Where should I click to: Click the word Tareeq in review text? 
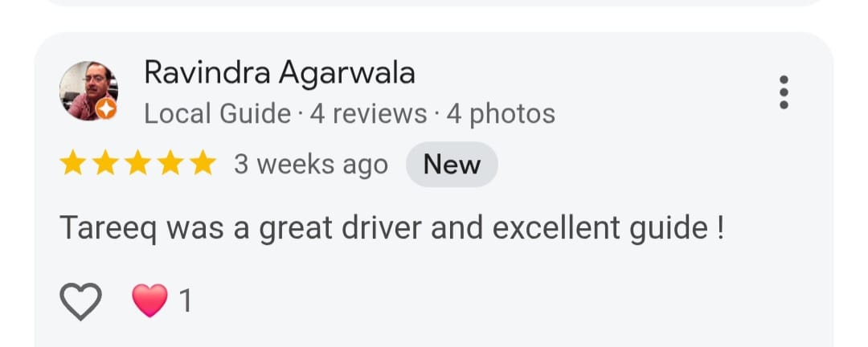108,230
